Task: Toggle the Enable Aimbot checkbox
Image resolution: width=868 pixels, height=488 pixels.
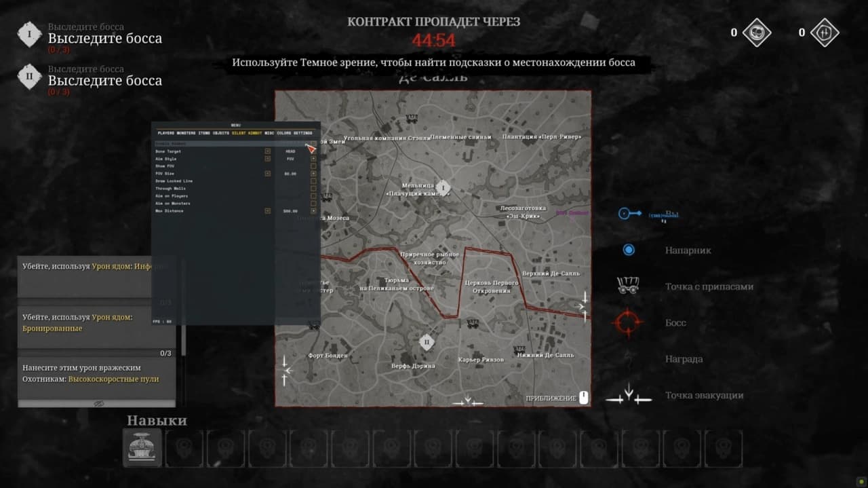Action: (x=313, y=144)
